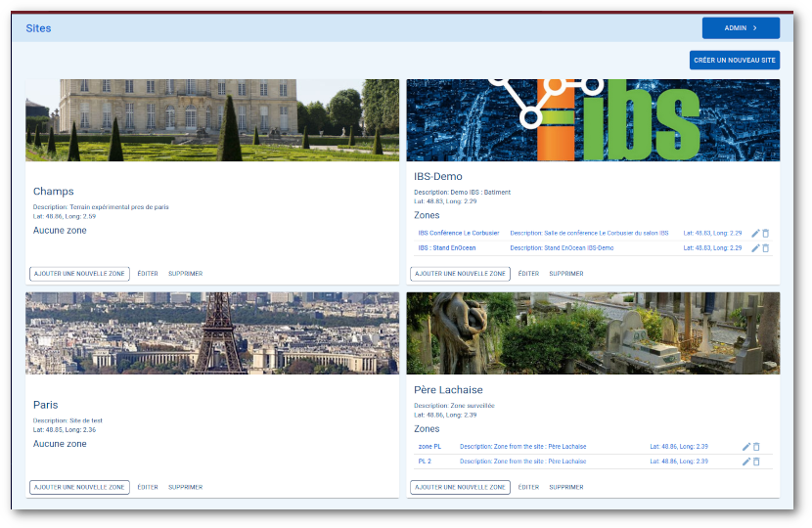This screenshot has width=812, height=528.
Task: Add a new zone to Paris site
Action: point(79,488)
